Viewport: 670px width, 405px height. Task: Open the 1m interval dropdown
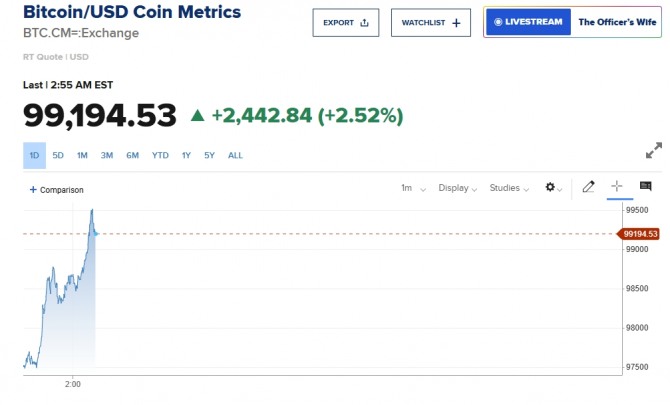click(x=413, y=188)
